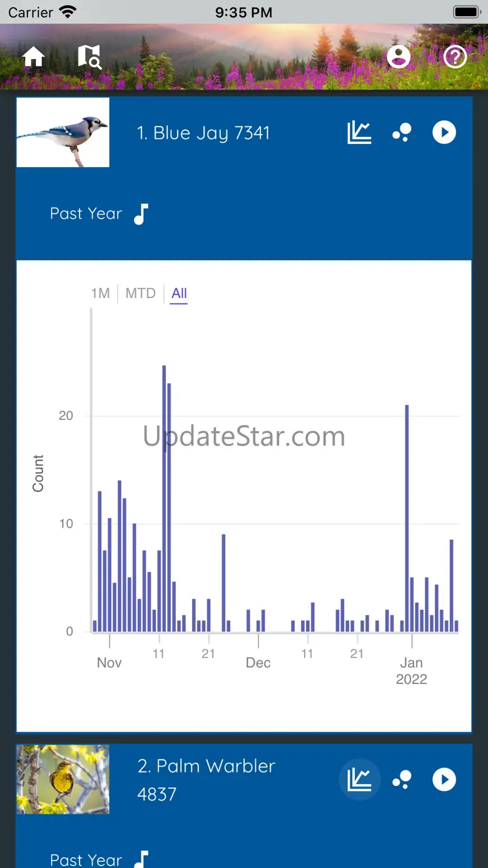Open the Palm Warbler thumbnail photo

[x=63, y=779]
